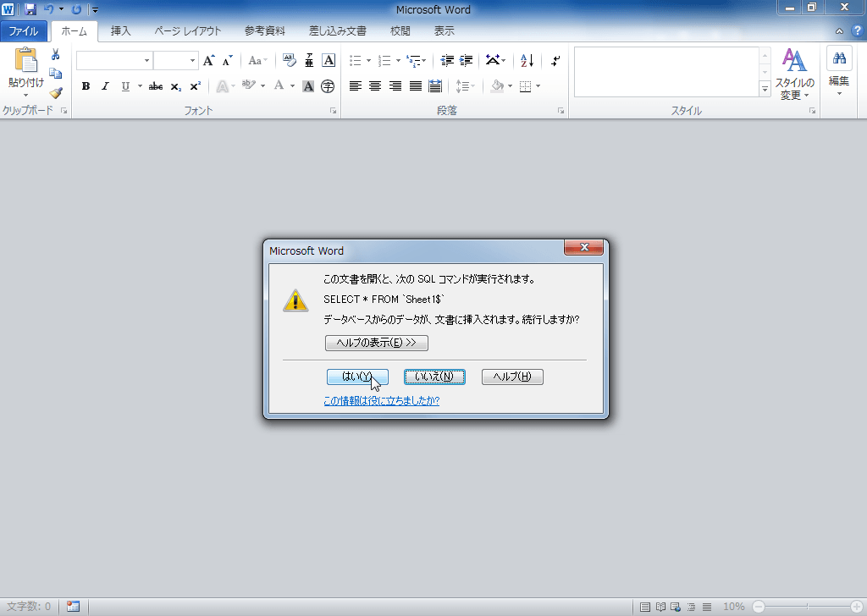Click いいえ(N) in the SQL dialog
The width and height of the screenshot is (867, 616).
coord(434,377)
